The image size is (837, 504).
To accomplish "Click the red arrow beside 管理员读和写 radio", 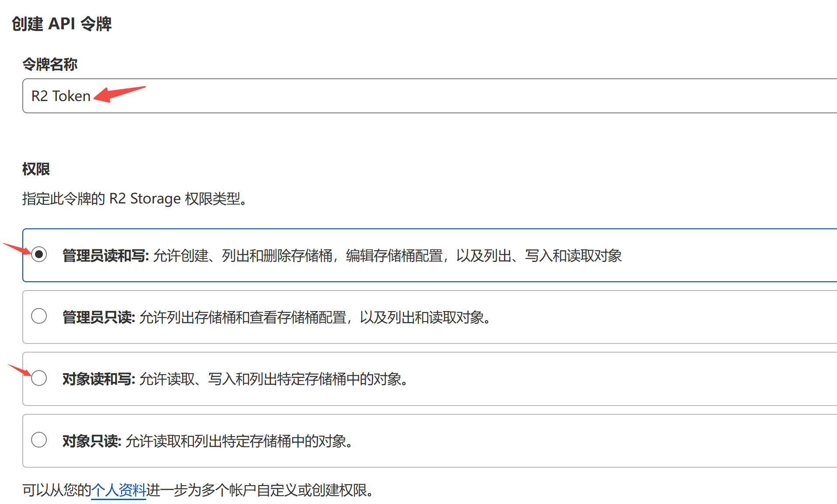I will (17, 248).
